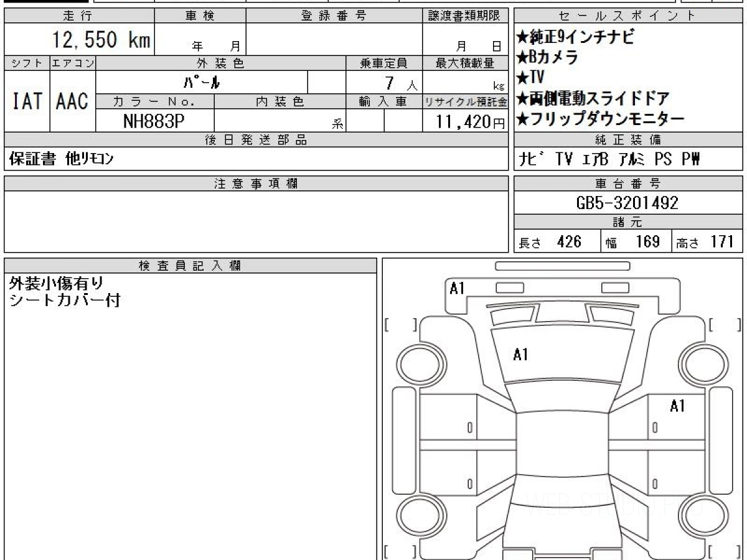This screenshot has width=747, height=560.
Task: Select the A1 mark on the hood
Action: coord(520,355)
